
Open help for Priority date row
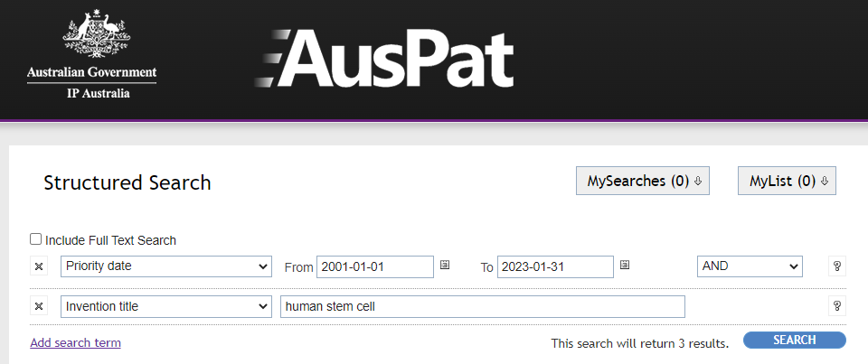click(x=837, y=266)
